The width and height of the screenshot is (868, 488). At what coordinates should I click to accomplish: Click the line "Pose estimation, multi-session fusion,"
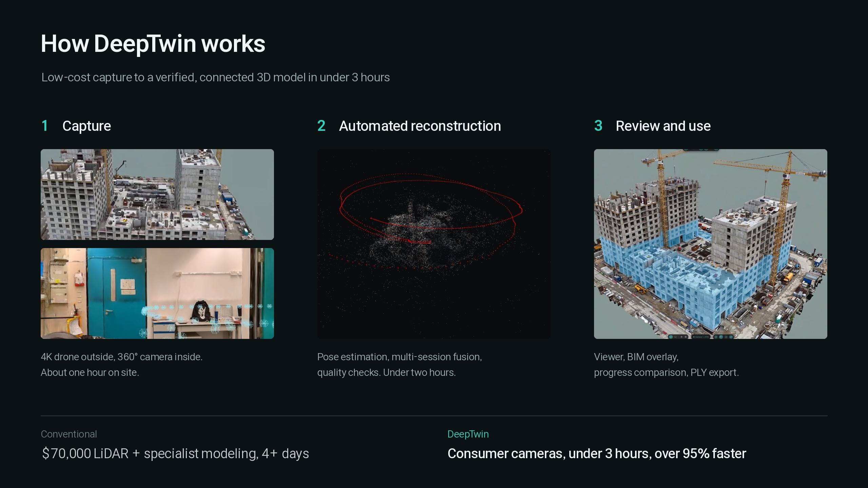coord(399,357)
